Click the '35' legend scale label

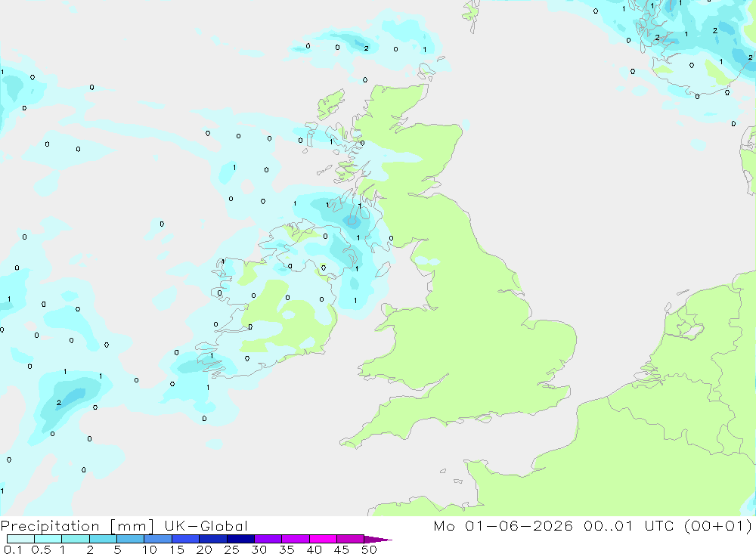coord(287,549)
